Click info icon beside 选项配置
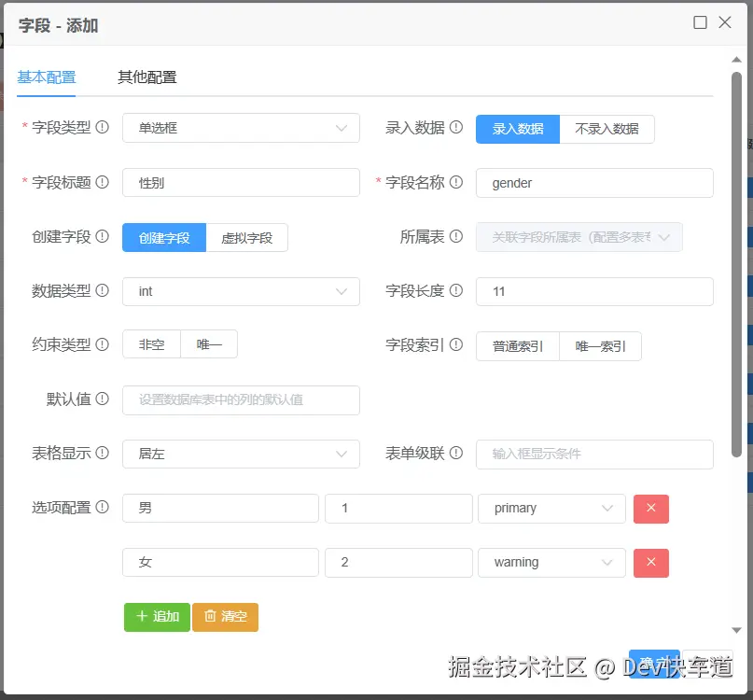 (x=103, y=508)
